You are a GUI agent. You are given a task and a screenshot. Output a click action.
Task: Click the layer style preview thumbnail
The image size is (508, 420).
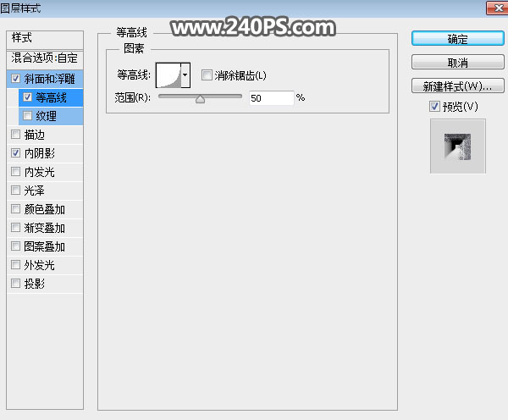point(457,146)
